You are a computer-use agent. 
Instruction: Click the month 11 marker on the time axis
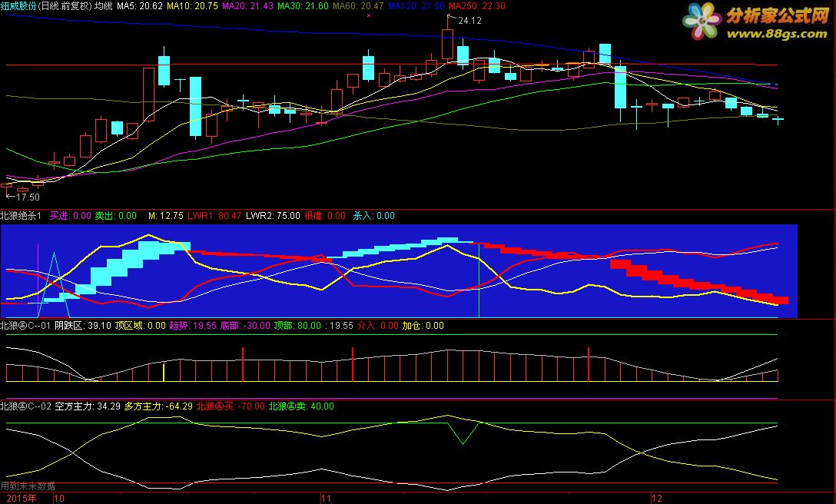[326, 498]
